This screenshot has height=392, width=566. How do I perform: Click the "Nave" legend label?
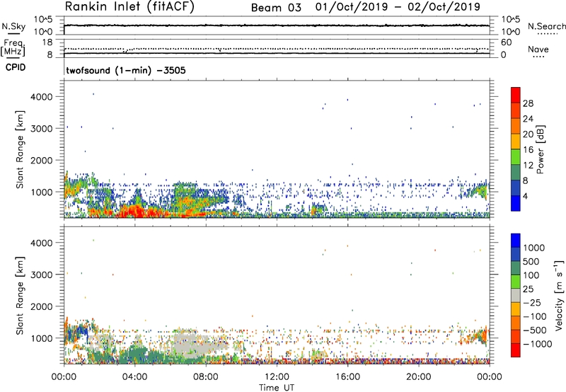coord(538,49)
